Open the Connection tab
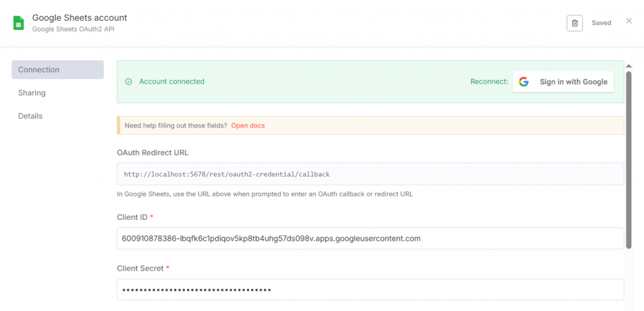This screenshot has height=311, width=644. [57, 70]
